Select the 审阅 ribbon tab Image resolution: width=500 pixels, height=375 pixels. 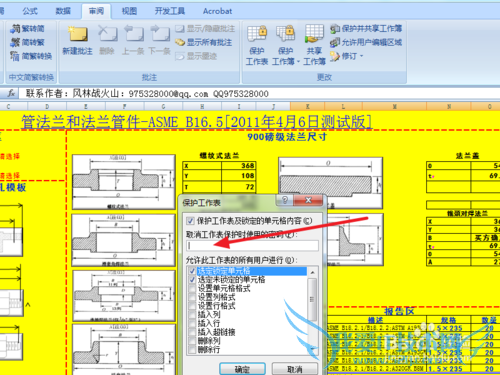point(96,11)
